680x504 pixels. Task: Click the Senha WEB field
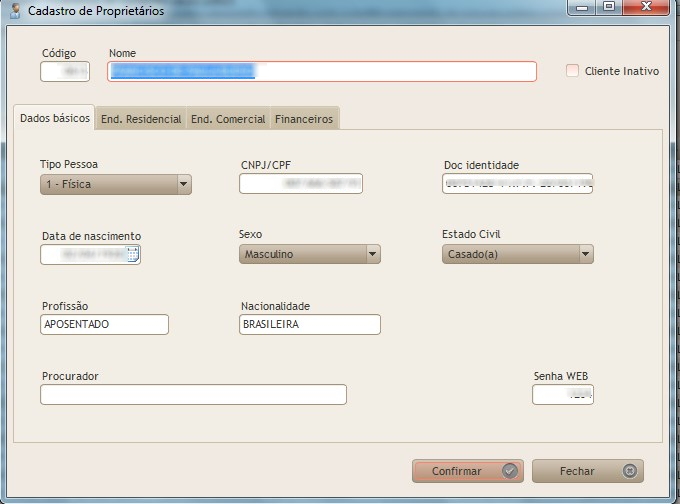[563, 395]
